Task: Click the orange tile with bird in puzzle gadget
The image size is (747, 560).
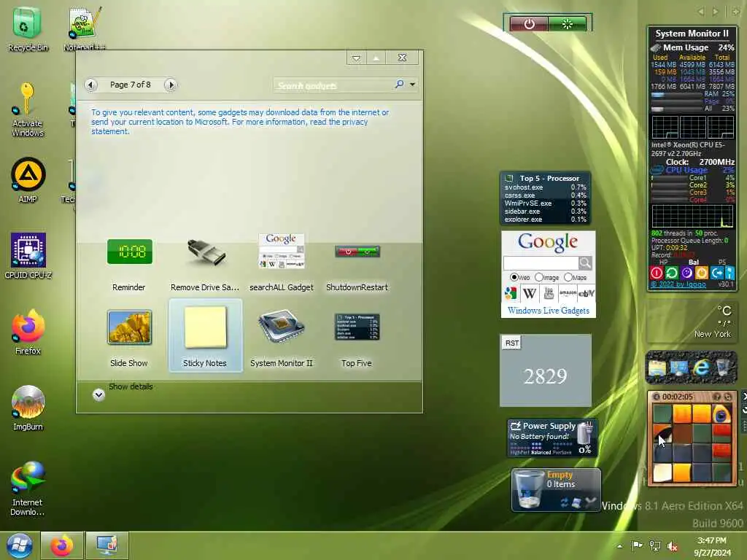Action: click(x=721, y=414)
